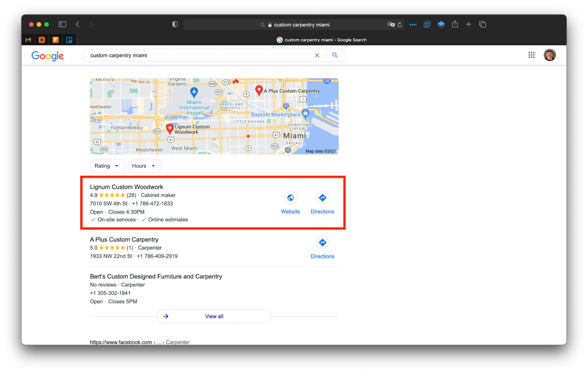Reload the page with the refresh icon
The width and height of the screenshot is (588, 373).
(x=399, y=25)
